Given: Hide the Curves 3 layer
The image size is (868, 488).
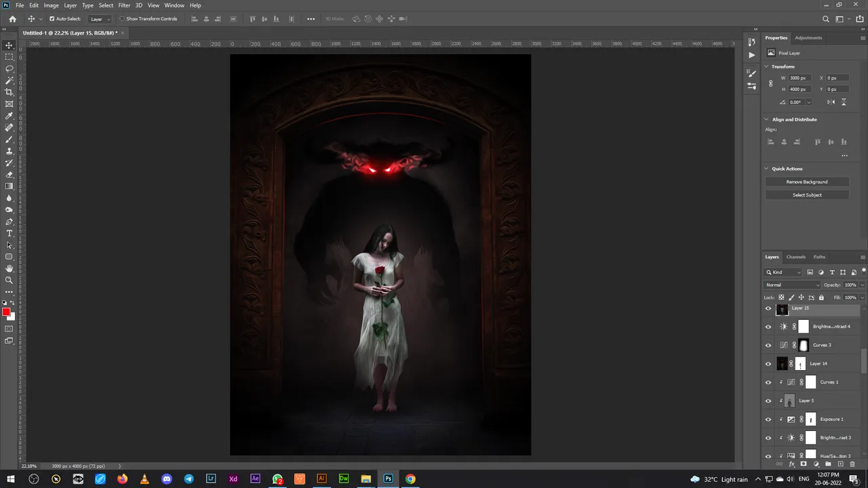Looking at the screenshot, I should click(768, 345).
